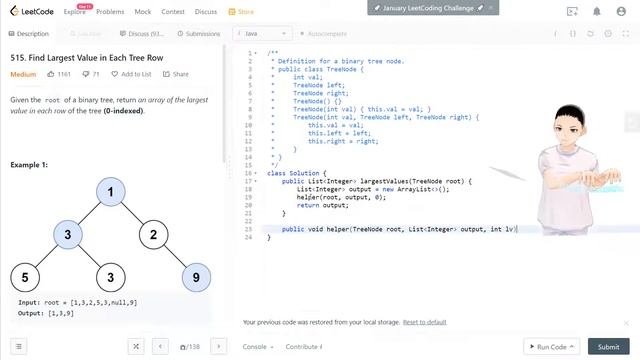Open the Store link
This screenshot has width=640, height=360.
tap(241, 12)
